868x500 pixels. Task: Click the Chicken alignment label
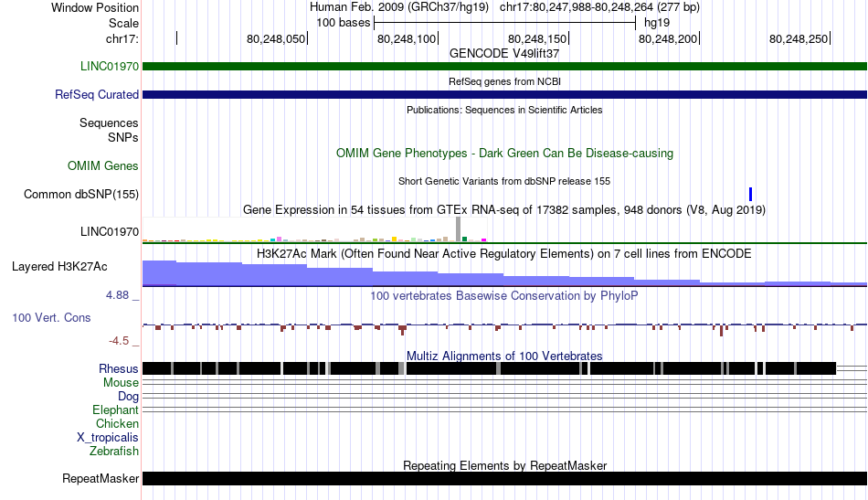(x=117, y=423)
